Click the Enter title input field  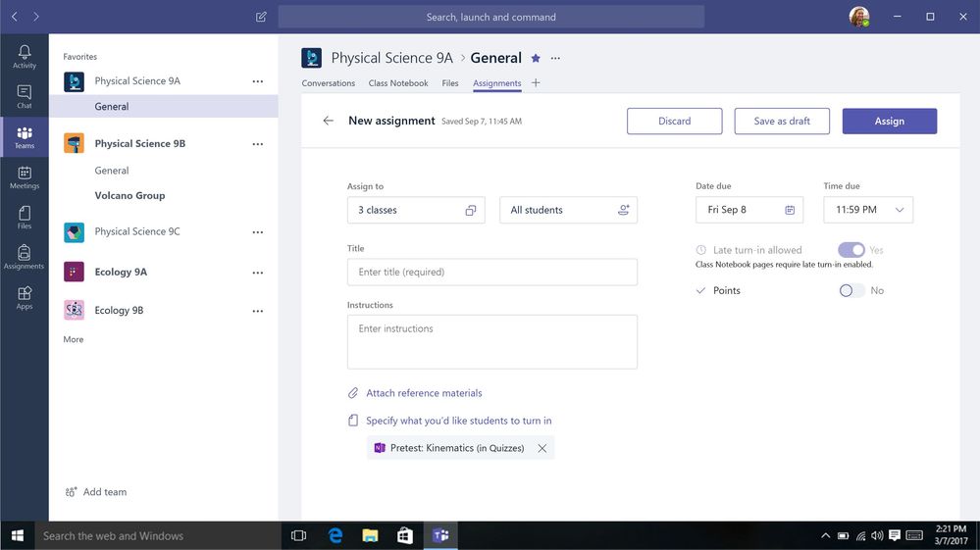[492, 273]
